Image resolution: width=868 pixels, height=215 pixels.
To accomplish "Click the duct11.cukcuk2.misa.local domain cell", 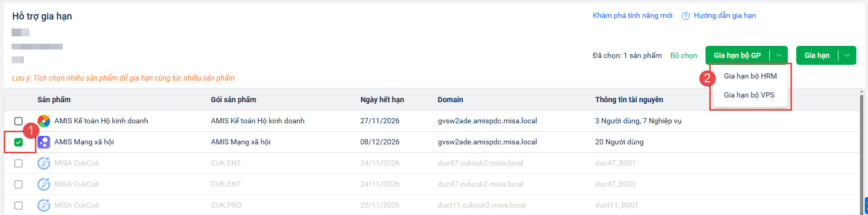I will (x=481, y=205).
